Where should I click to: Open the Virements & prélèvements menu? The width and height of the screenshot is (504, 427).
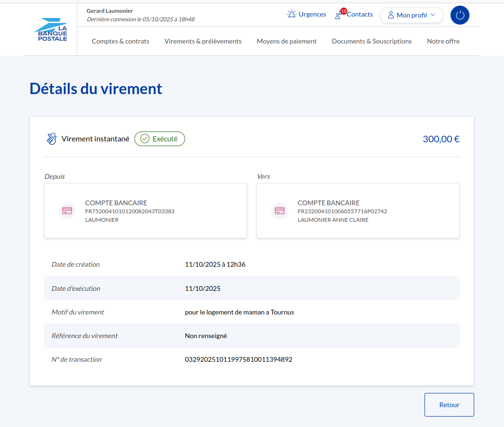(203, 41)
